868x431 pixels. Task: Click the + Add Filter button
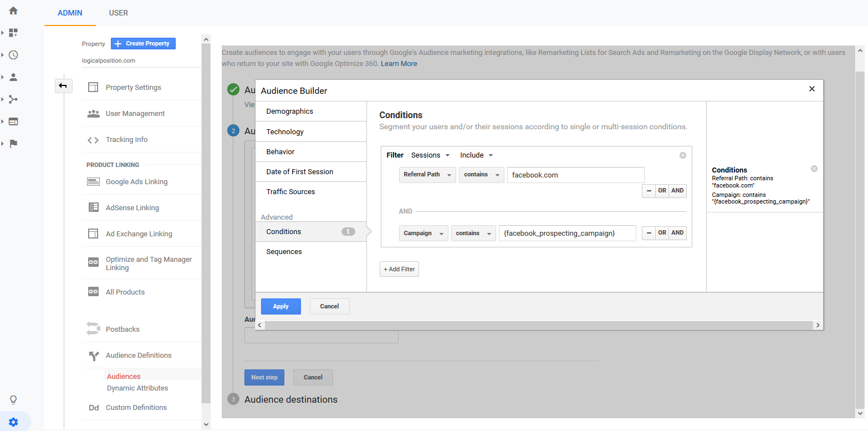pos(399,269)
